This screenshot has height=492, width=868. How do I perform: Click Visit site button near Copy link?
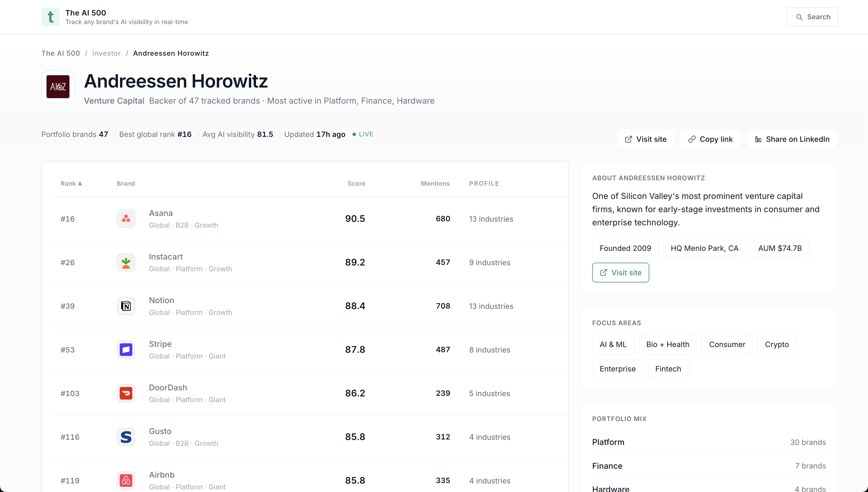pos(645,139)
